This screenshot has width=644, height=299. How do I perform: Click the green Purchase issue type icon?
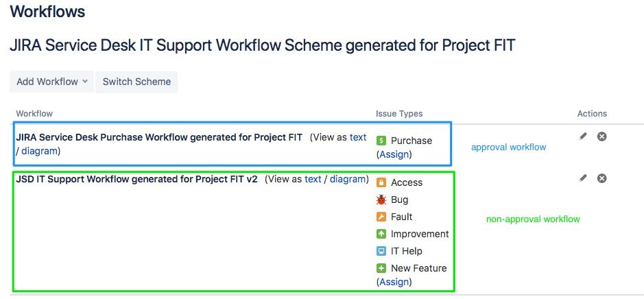point(381,141)
